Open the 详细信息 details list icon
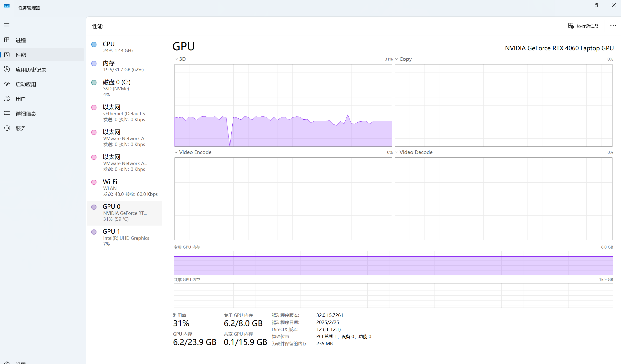The image size is (621, 364). (7, 113)
